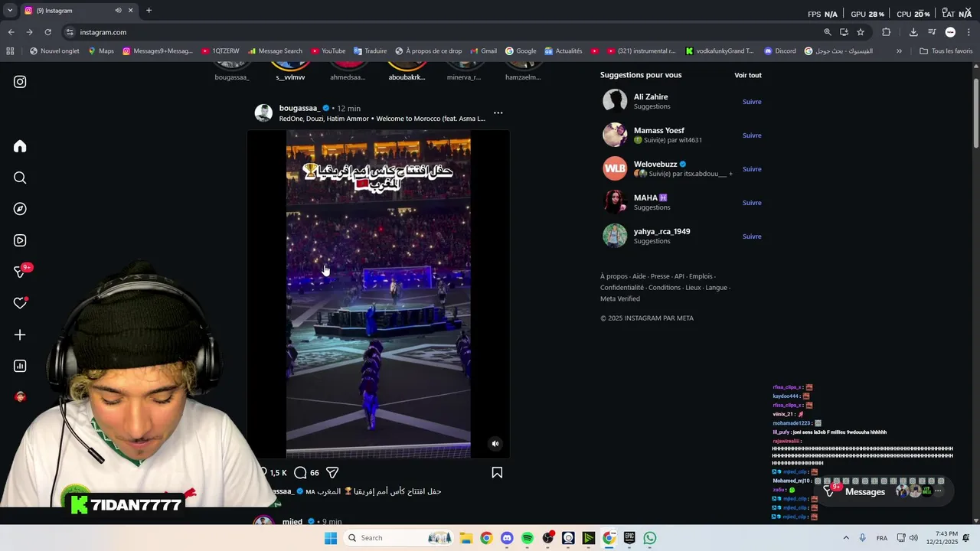Follow yahya_.rca_1949
Viewport: 980px width, 551px height.
[x=751, y=236]
